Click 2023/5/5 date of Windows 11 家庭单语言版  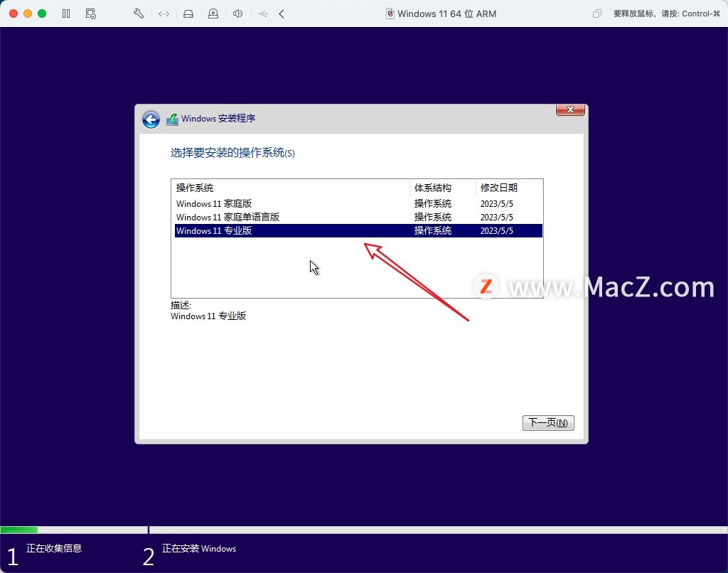(497, 218)
